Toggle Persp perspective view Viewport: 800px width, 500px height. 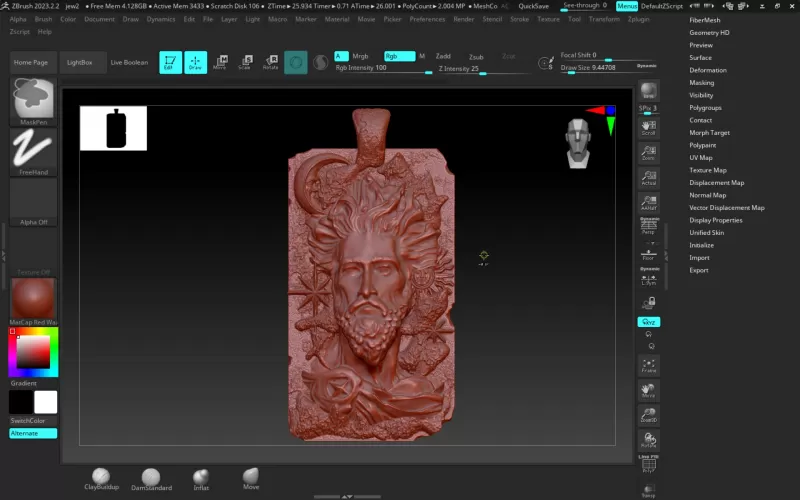[x=648, y=226]
